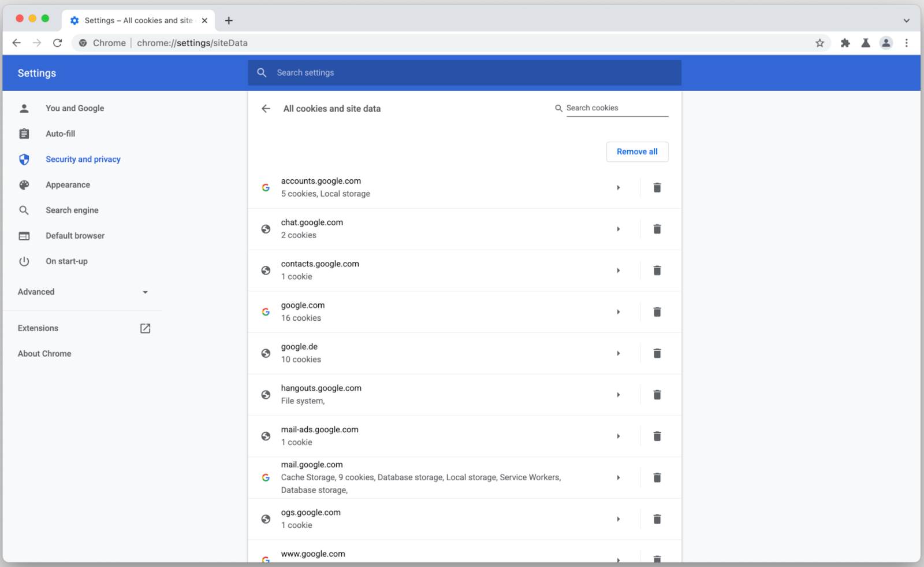Image resolution: width=924 pixels, height=567 pixels.
Task: Open a new browser tab
Action: (229, 20)
